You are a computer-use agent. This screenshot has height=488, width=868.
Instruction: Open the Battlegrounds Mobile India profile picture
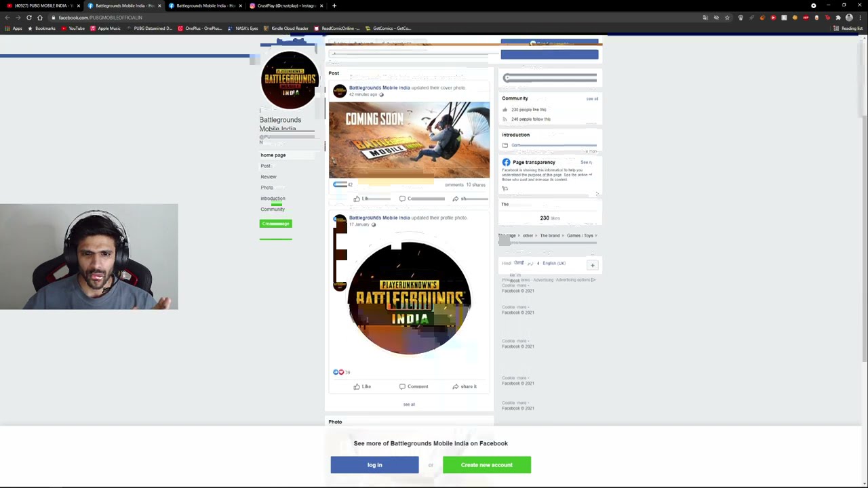coord(290,80)
